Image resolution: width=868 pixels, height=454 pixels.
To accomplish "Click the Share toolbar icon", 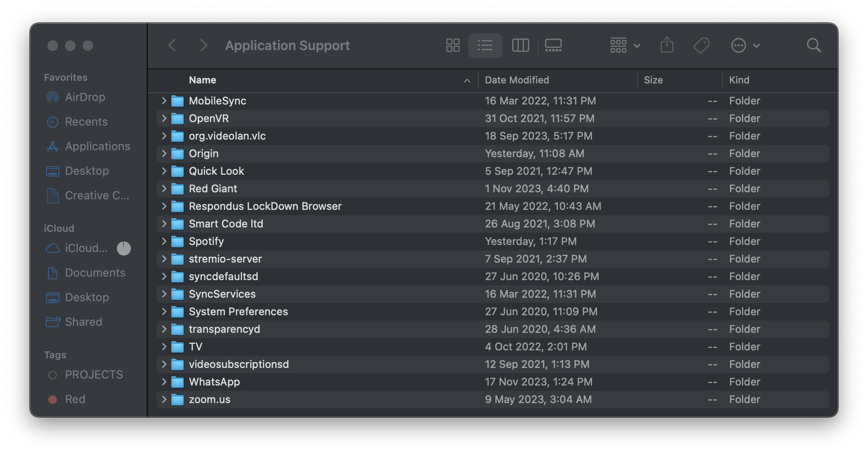I will [667, 45].
